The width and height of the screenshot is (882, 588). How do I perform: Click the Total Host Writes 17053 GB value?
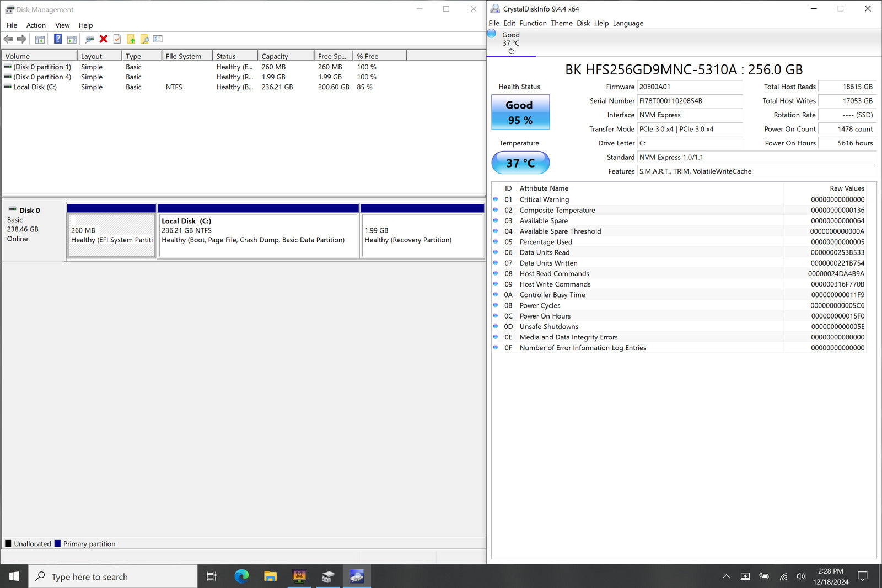[847, 101]
